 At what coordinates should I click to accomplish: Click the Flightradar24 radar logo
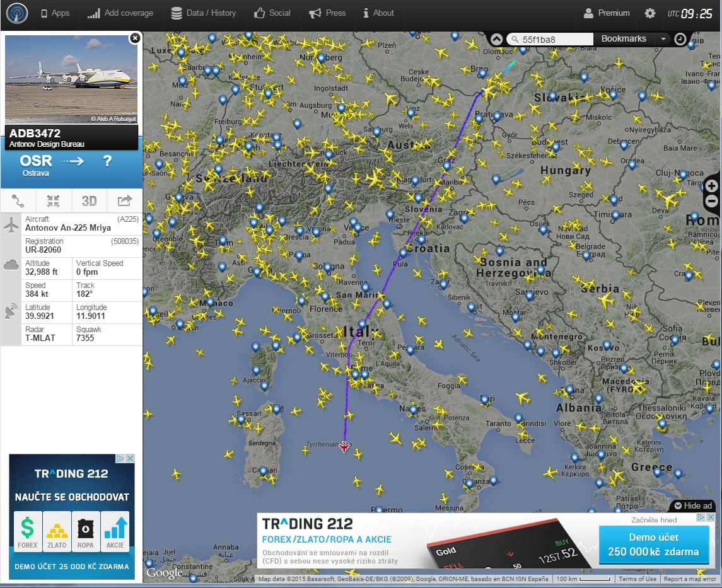17,13
